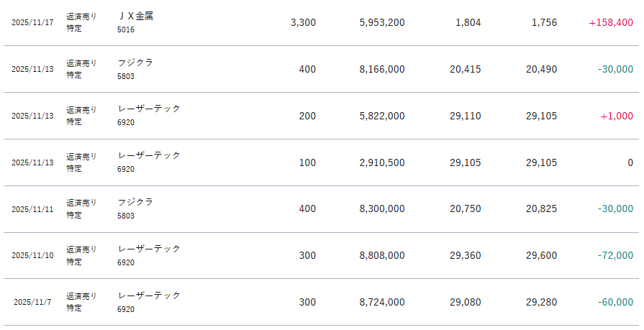644x330 pixels.
Task: Click the 8,808,000 amount cell
Action: pos(381,255)
